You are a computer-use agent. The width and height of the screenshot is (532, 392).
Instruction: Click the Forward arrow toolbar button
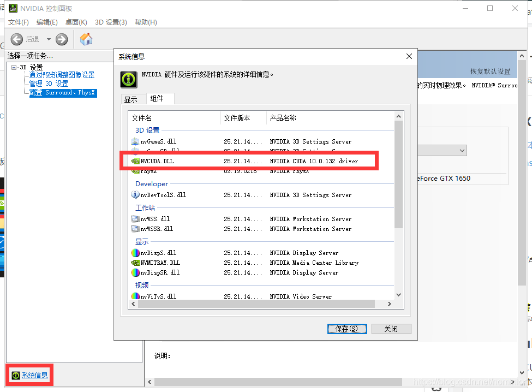[62, 39]
